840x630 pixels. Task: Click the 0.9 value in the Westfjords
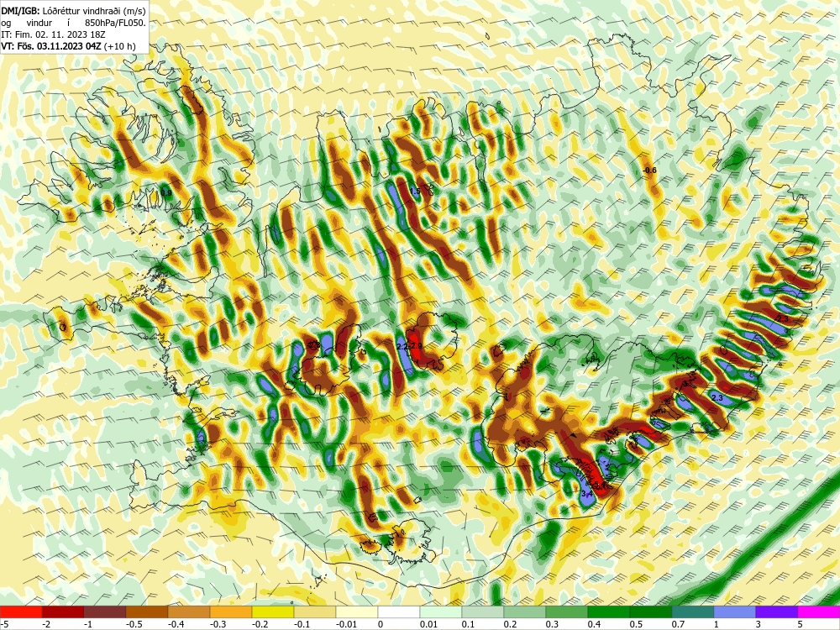(x=166, y=193)
